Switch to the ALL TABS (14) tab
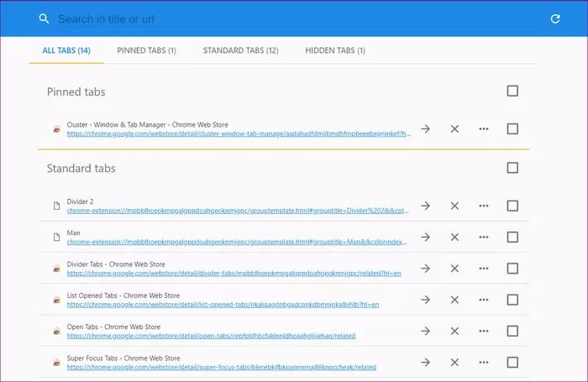 point(66,50)
